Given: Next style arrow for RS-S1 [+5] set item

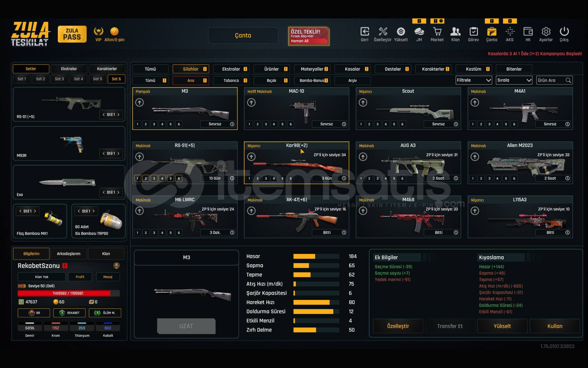Looking at the screenshot, I should (x=118, y=114).
